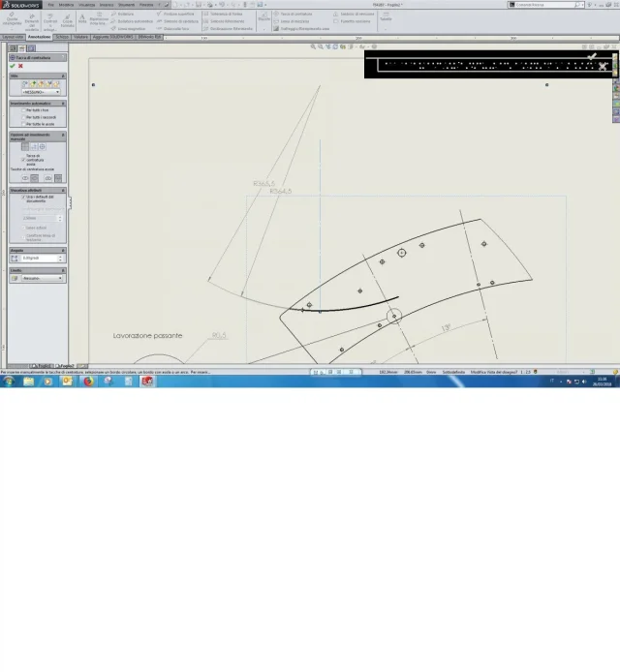Select the Tacca di centratura tool in ribbon
This screenshot has height=672, width=620.
coord(294,15)
